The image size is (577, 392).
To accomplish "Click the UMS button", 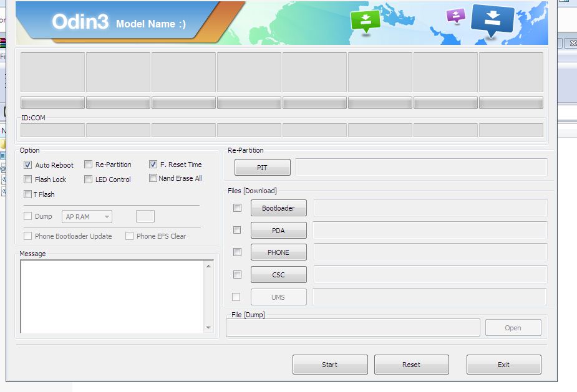I will click(279, 297).
